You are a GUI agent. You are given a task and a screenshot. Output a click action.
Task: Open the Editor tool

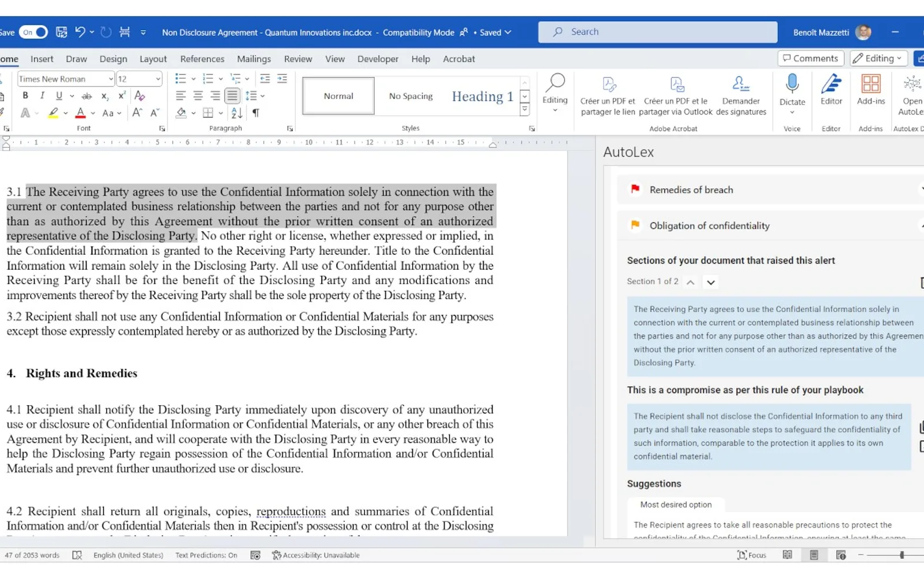pyautogui.click(x=831, y=90)
